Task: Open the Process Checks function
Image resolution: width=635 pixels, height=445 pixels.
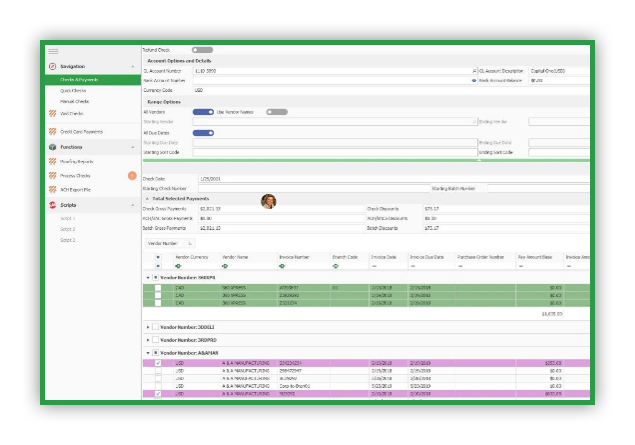Action: pyautogui.click(x=75, y=176)
